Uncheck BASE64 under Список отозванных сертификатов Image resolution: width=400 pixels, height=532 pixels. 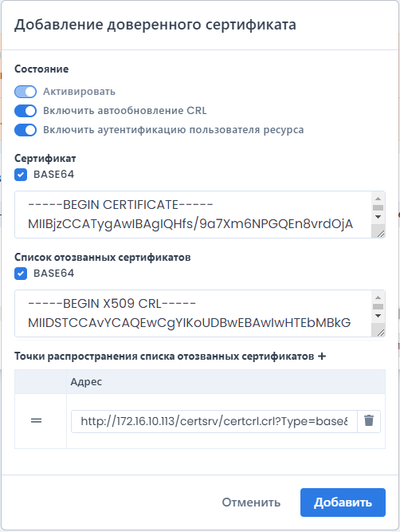(21, 274)
